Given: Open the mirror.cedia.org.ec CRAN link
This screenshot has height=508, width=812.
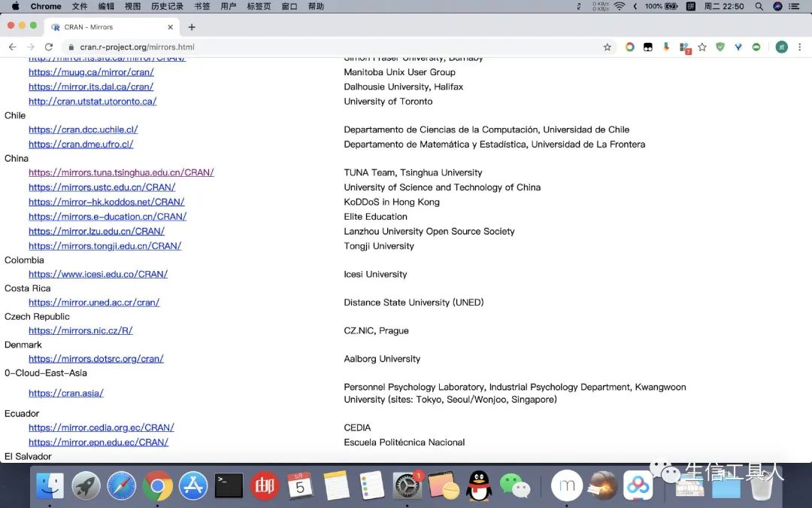Looking at the screenshot, I should coord(101,427).
